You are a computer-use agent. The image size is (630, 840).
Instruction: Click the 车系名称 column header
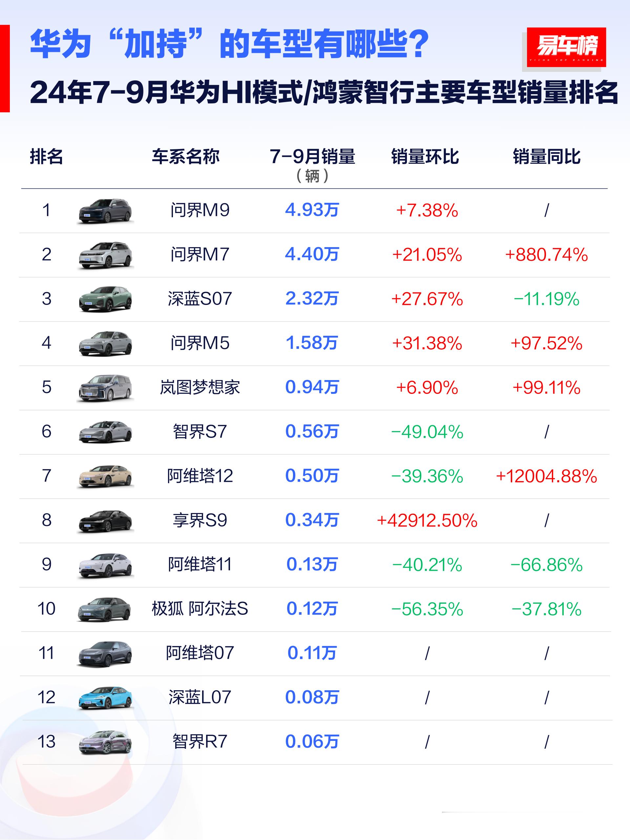(186, 157)
